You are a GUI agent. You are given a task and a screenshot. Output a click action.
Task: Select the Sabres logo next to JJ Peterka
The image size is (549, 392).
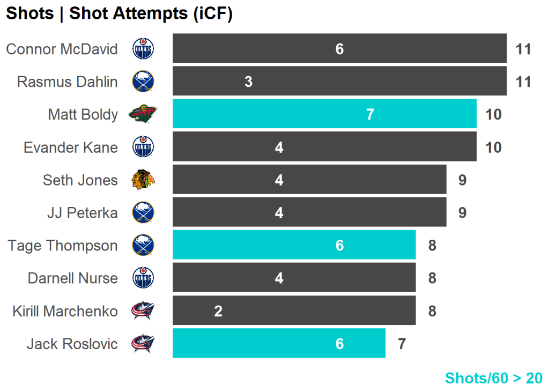point(143,212)
